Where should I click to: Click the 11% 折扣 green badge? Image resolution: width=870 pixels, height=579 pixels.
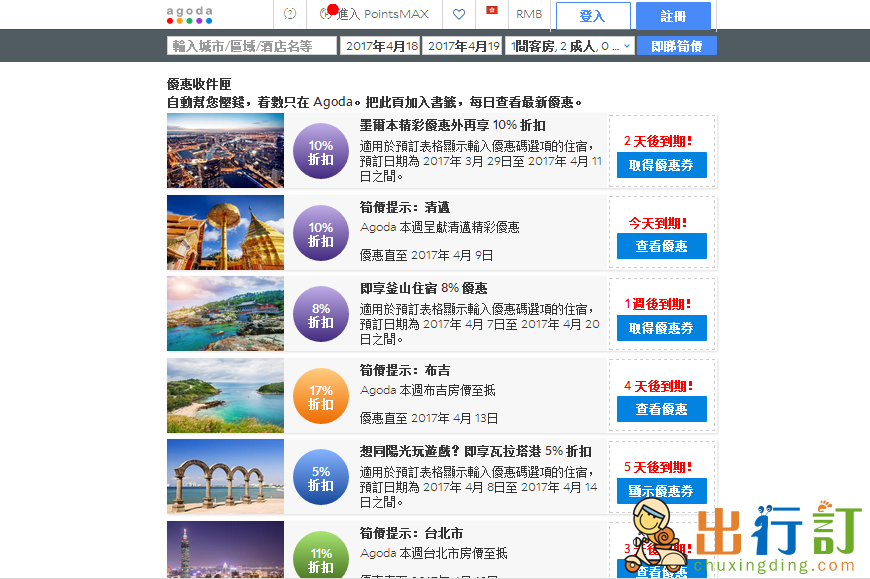321,555
